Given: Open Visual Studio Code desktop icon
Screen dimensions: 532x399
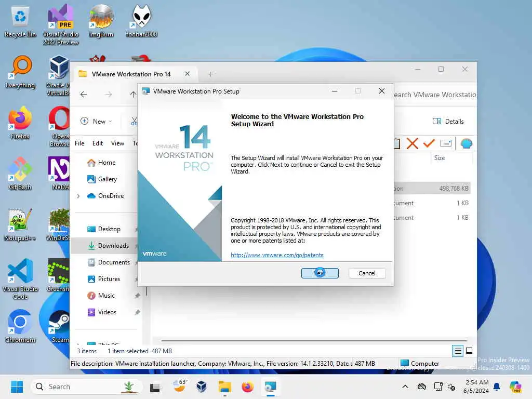Looking at the screenshot, I should tap(20, 279).
